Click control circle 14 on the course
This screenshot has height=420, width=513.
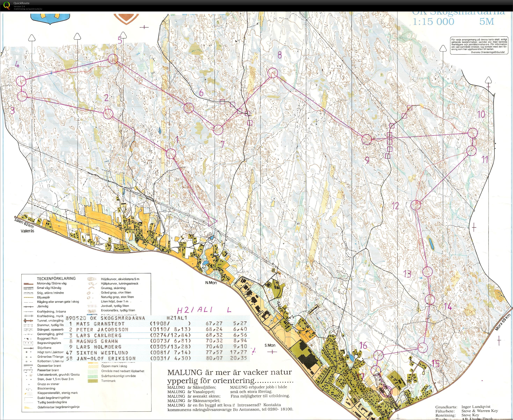tap(430, 300)
